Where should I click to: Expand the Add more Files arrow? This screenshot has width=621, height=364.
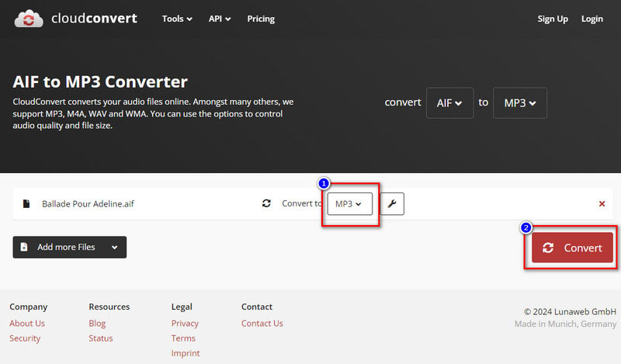(x=114, y=247)
